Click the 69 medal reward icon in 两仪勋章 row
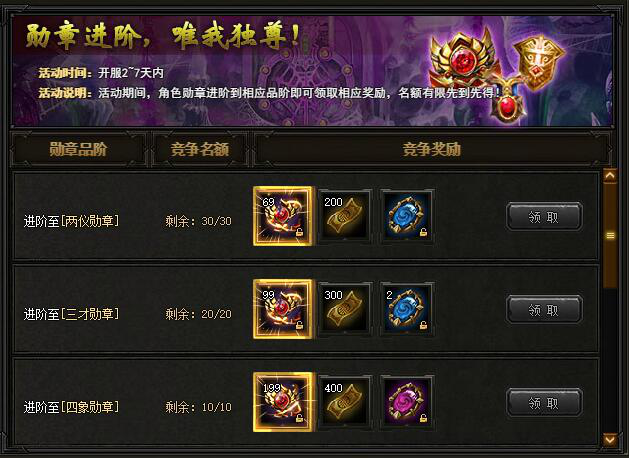Image resolution: width=629 pixels, height=458 pixels. 283,216
